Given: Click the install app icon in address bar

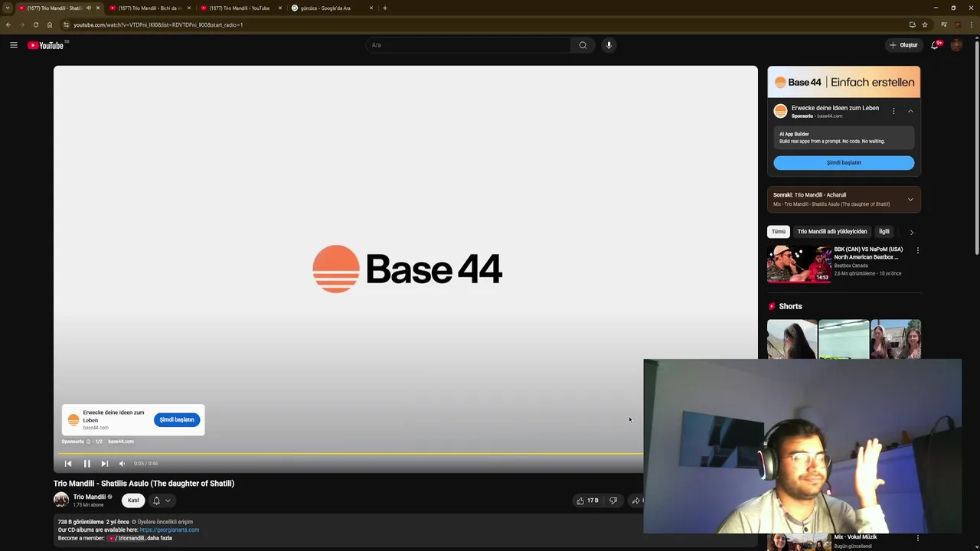Looking at the screenshot, I should click(912, 24).
